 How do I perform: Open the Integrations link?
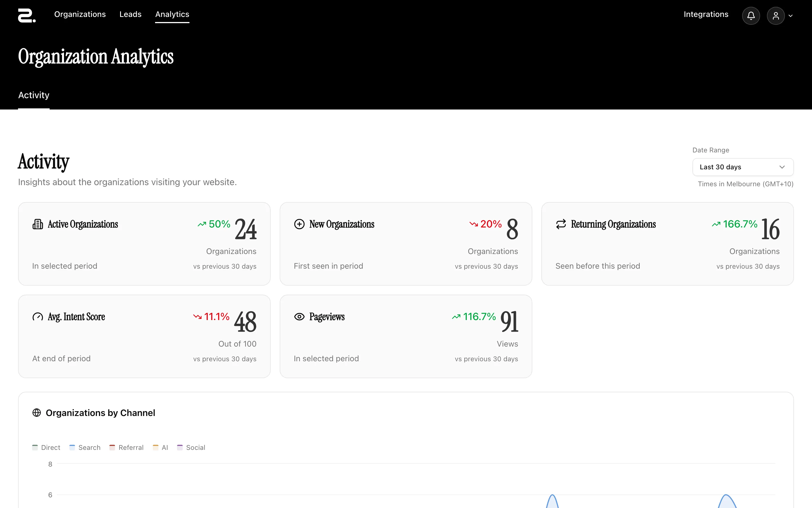tap(706, 14)
